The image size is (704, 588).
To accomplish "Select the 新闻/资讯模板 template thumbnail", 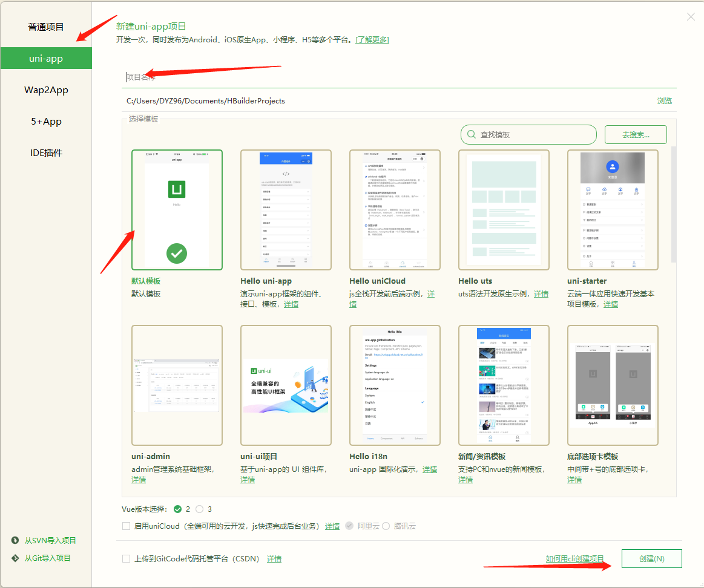I will tap(504, 385).
